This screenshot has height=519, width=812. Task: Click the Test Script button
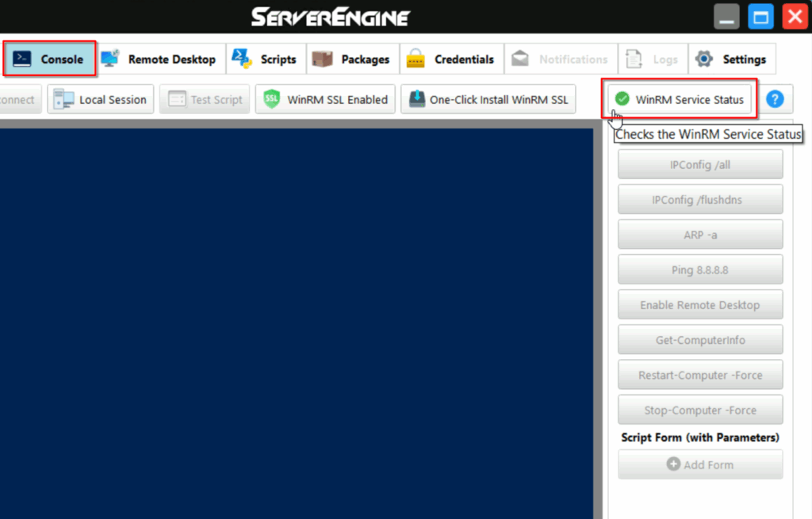205,99
